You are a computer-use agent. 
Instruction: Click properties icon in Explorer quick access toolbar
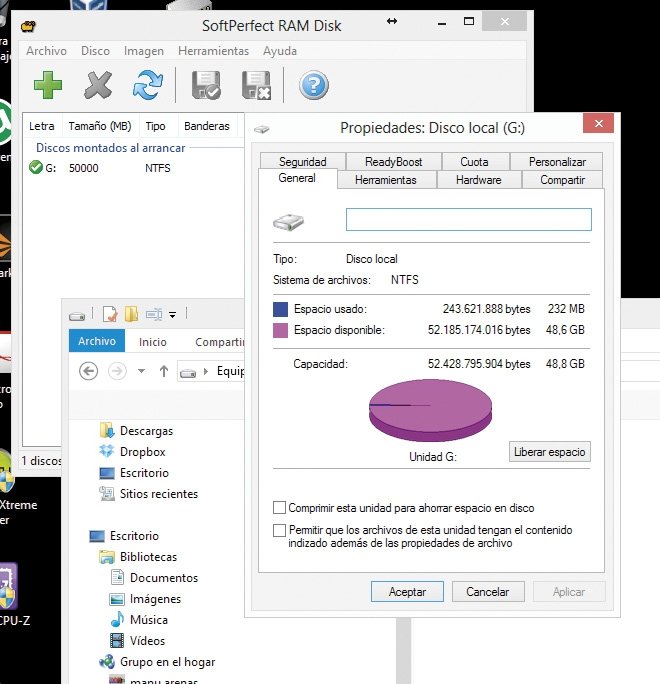point(109,314)
